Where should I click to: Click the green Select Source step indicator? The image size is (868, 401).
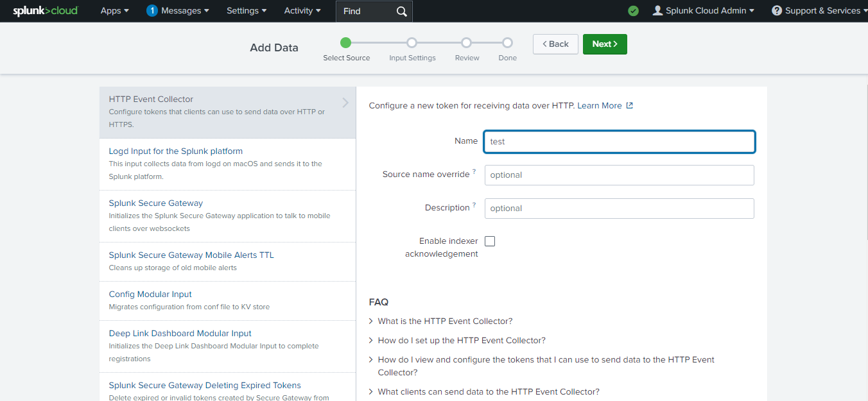click(346, 42)
